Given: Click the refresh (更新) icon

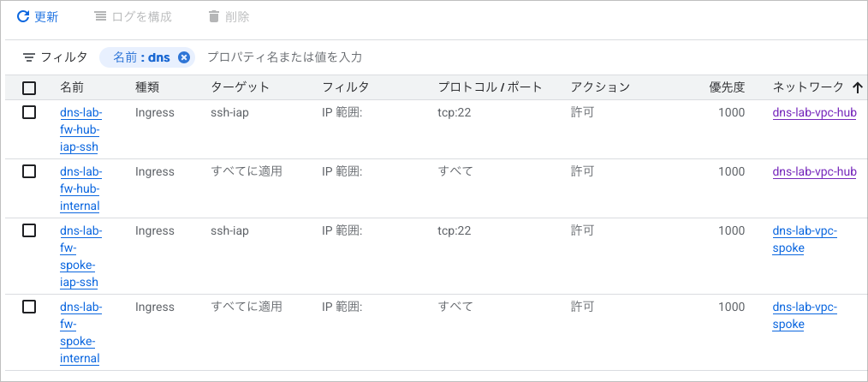Looking at the screenshot, I should pyautogui.click(x=23, y=17).
